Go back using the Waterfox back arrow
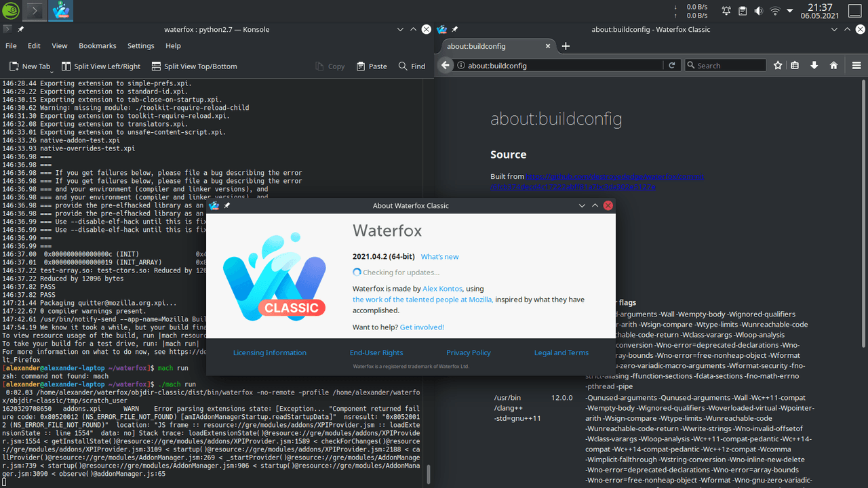Image resolution: width=868 pixels, height=488 pixels. pos(446,65)
